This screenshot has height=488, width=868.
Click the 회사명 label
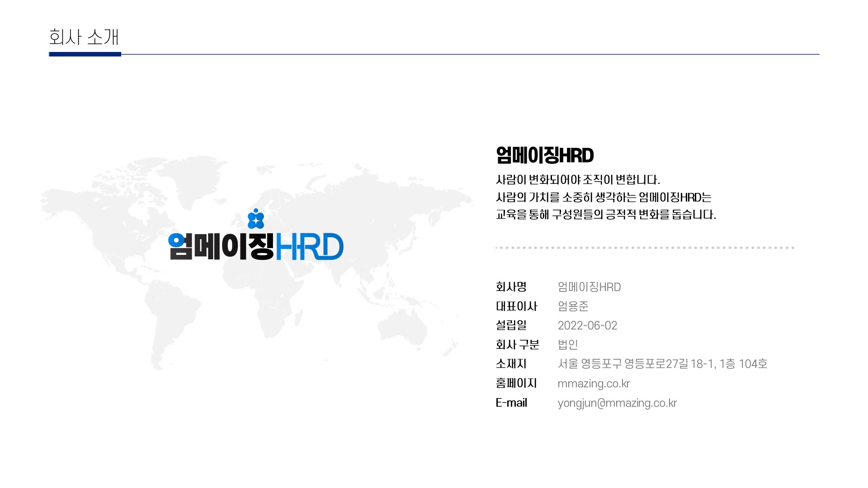511,287
